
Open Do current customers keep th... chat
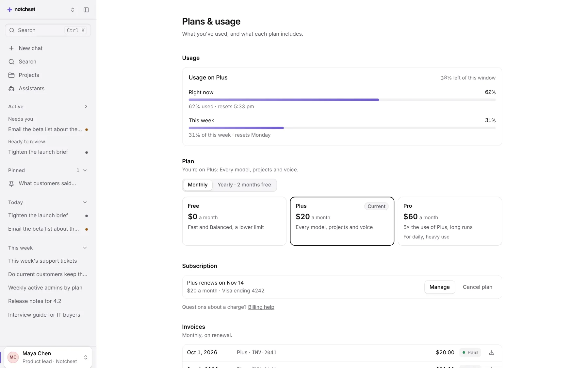click(48, 274)
